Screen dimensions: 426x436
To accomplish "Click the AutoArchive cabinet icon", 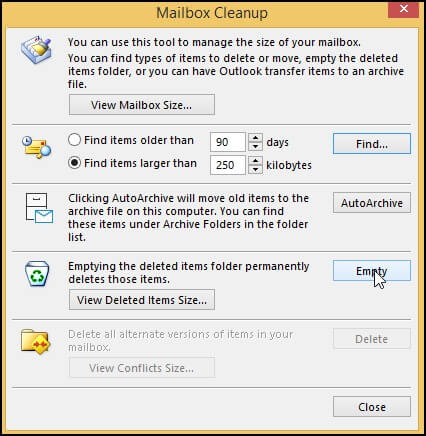I will (x=39, y=208).
